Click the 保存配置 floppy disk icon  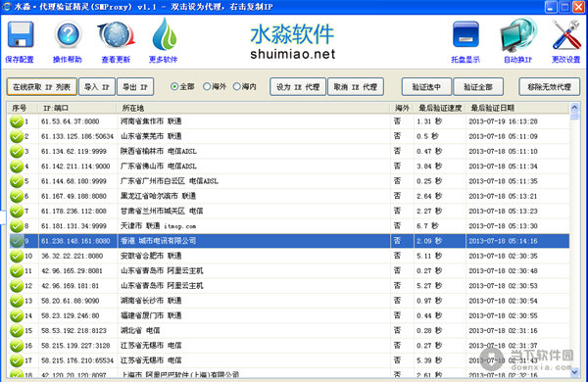(x=21, y=34)
